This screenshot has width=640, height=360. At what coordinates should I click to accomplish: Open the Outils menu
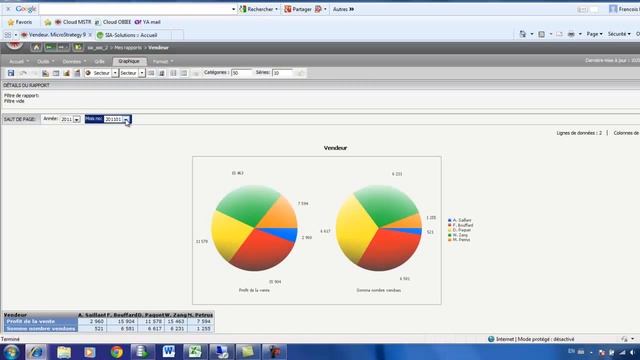point(45,62)
